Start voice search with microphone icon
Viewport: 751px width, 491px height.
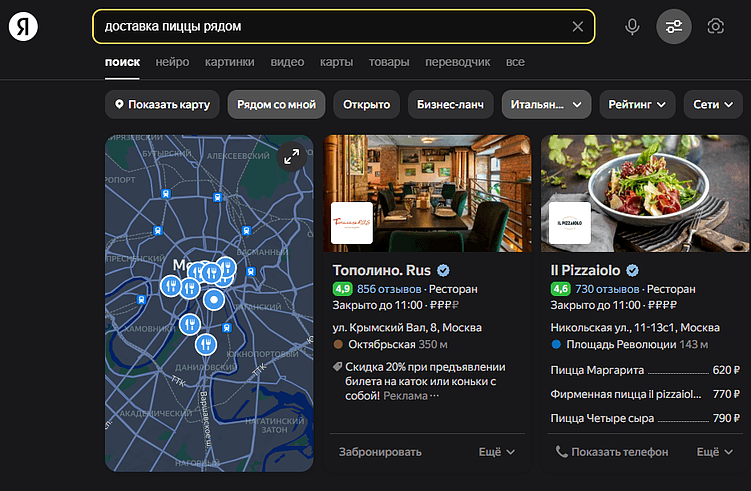(x=632, y=26)
